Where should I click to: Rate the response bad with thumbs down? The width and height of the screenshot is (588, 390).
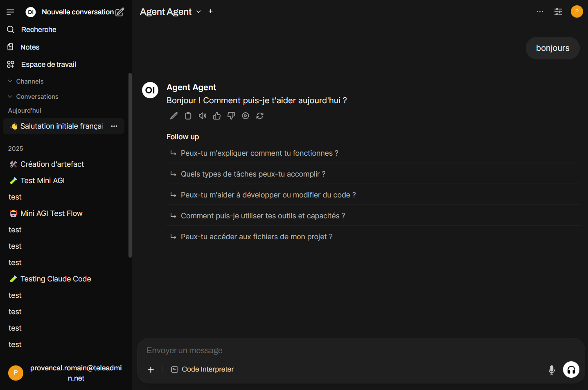click(231, 116)
